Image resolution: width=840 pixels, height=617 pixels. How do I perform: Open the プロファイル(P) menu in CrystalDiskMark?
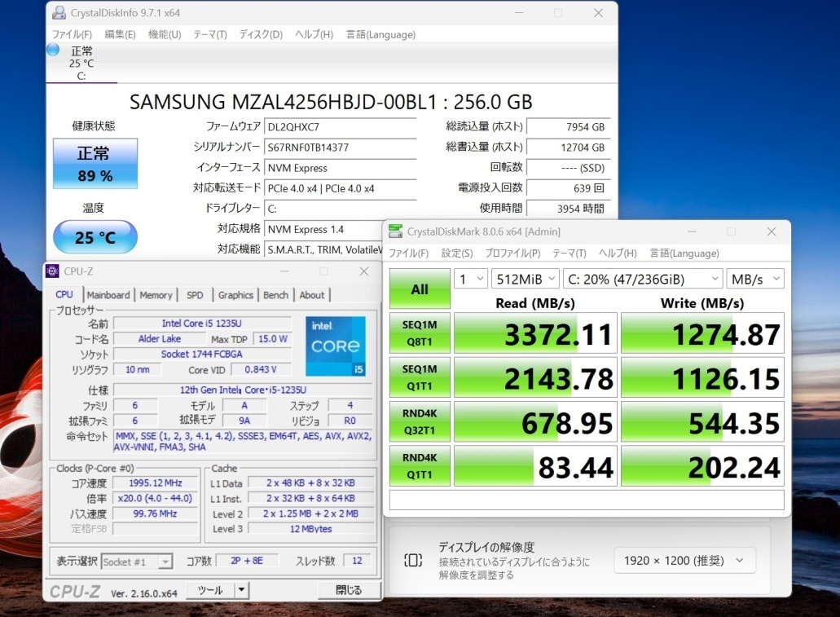pos(512,253)
